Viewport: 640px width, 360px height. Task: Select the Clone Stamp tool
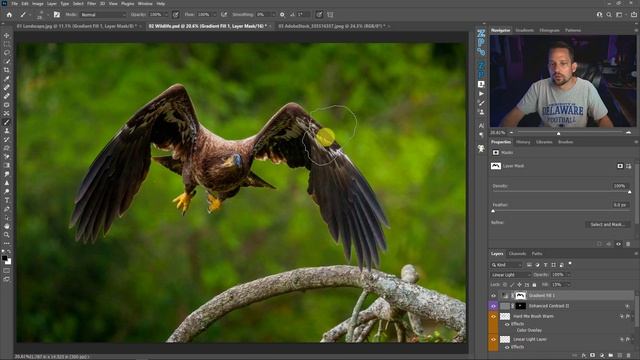[x=7, y=131]
